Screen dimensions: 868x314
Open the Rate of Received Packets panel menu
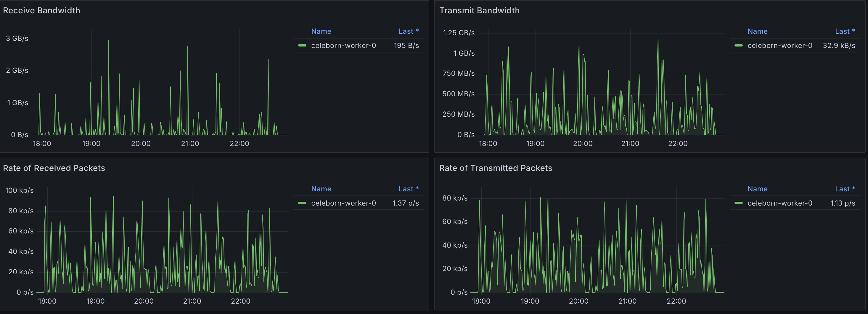tap(54, 168)
